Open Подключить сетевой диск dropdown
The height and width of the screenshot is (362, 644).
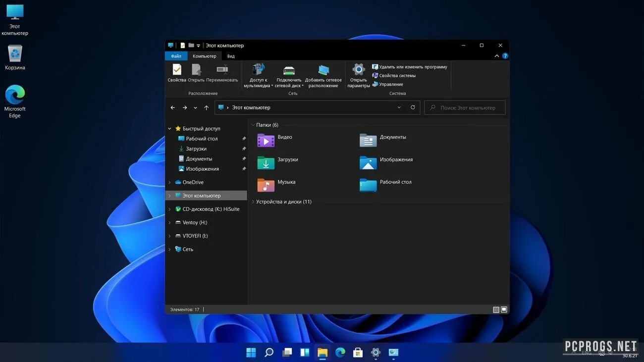[x=289, y=76]
